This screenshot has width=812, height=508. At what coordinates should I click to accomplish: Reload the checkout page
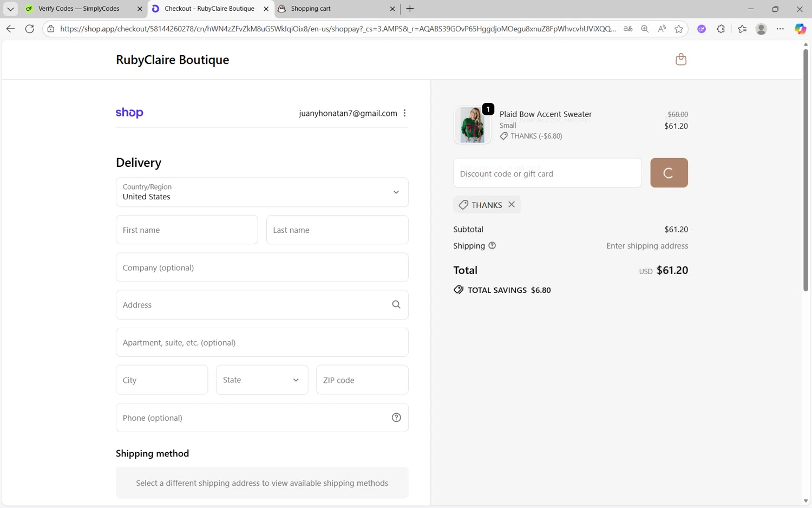pos(30,29)
